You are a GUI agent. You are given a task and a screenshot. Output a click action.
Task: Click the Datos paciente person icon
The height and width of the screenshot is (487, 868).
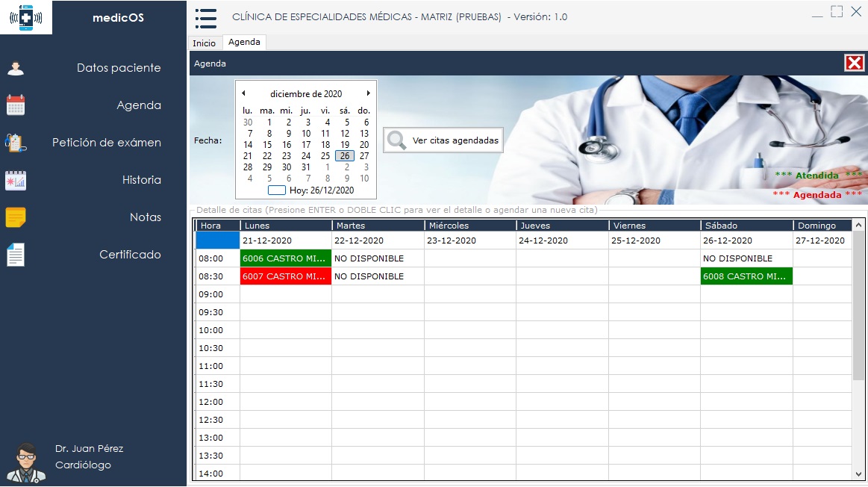coord(16,68)
